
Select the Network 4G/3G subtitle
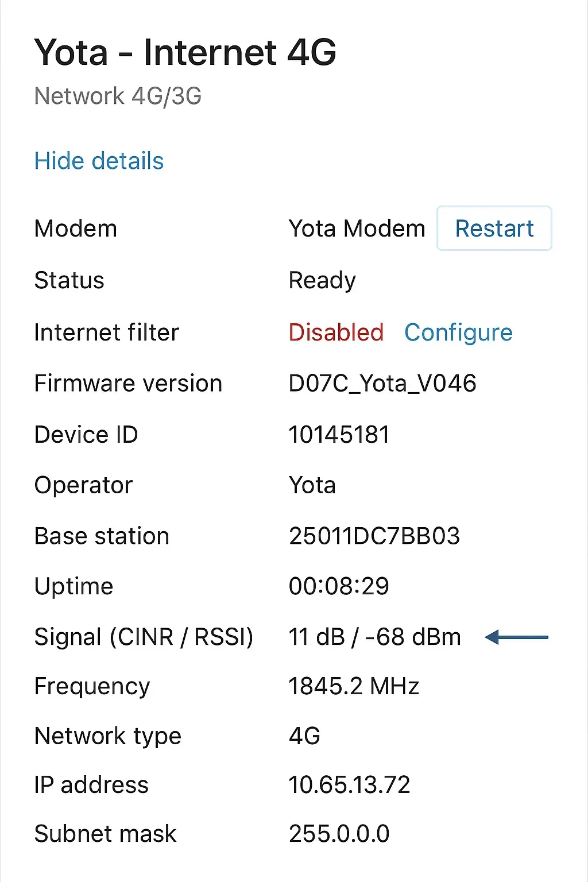click(118, 96)
